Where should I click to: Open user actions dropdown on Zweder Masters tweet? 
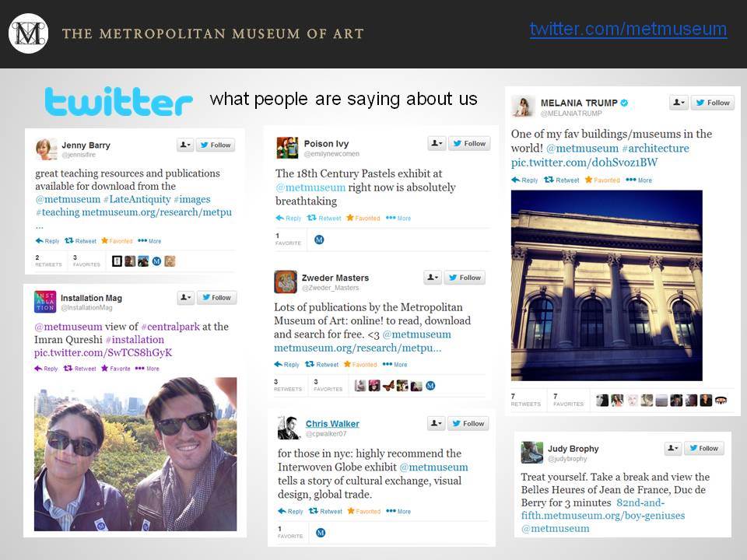point(433,278)
